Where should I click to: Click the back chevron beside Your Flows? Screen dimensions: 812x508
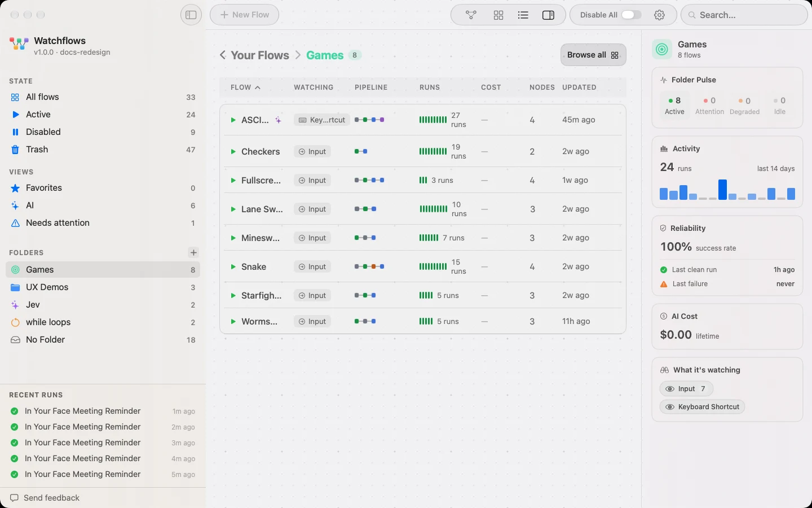[223, 55]
